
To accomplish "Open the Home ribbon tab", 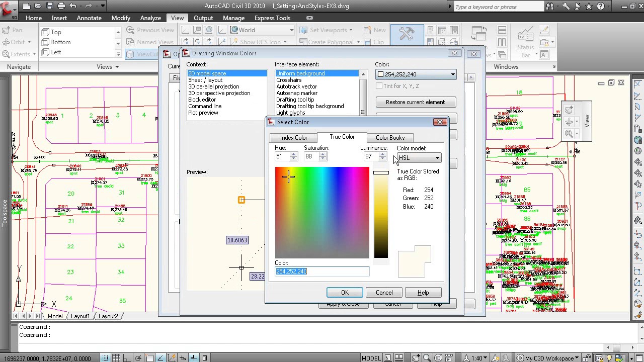I will point(34,18).
